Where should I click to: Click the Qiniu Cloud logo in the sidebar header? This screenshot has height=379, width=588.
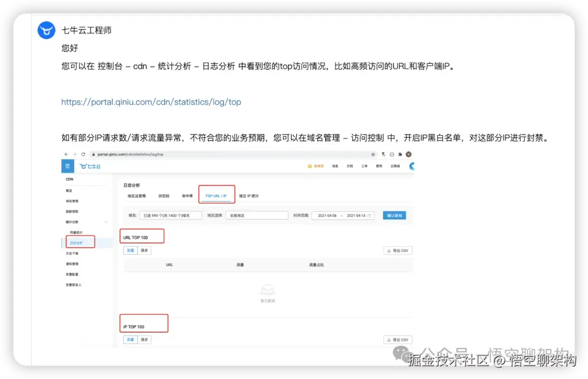(x=90, y=166)
